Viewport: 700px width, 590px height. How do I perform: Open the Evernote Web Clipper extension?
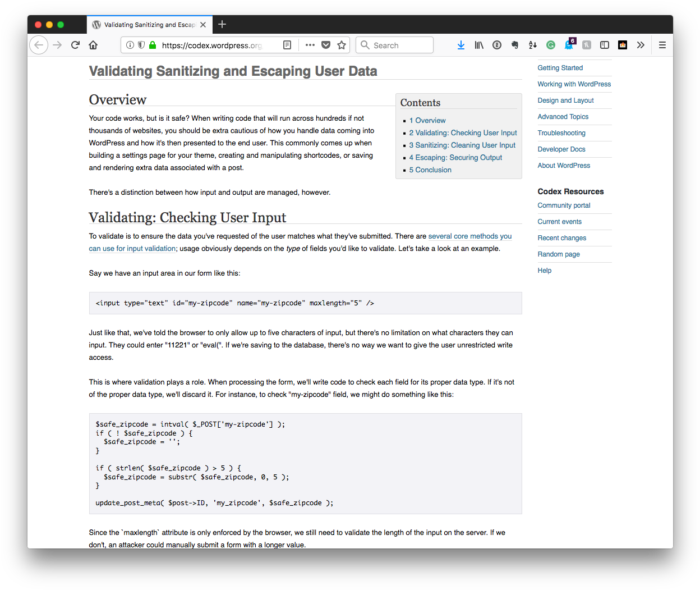[515, 45]
